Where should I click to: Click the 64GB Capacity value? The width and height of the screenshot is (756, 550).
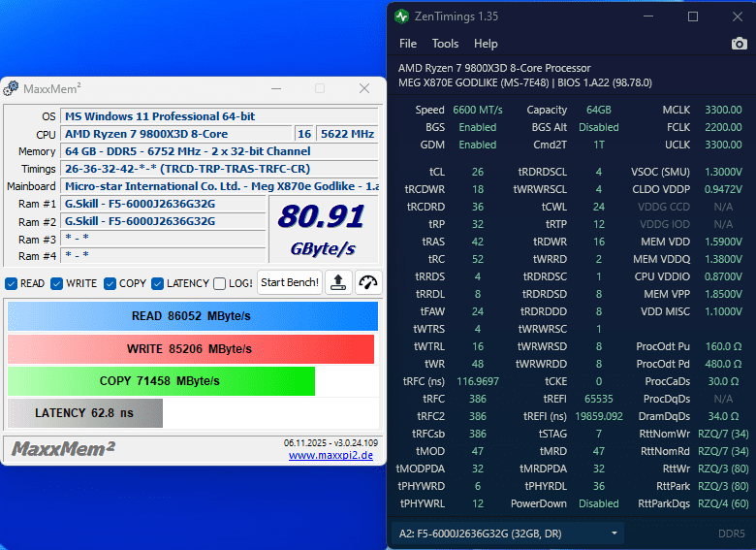tap(598, 110)
